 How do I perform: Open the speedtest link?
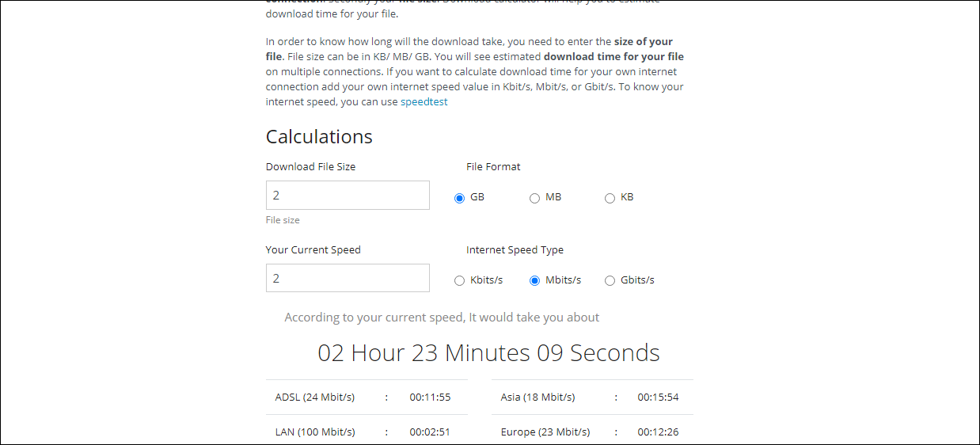(x=424, y=102)
